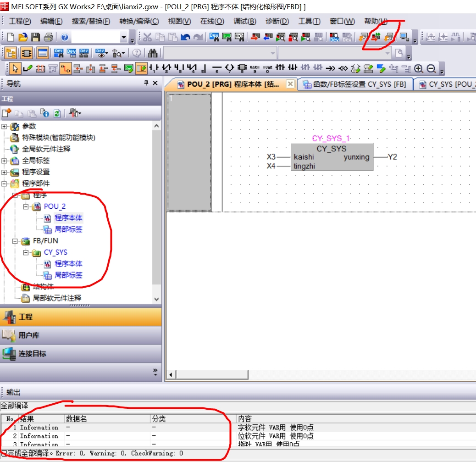
Task: Open the 转换/编译 menu
Action: pos(139,21)
